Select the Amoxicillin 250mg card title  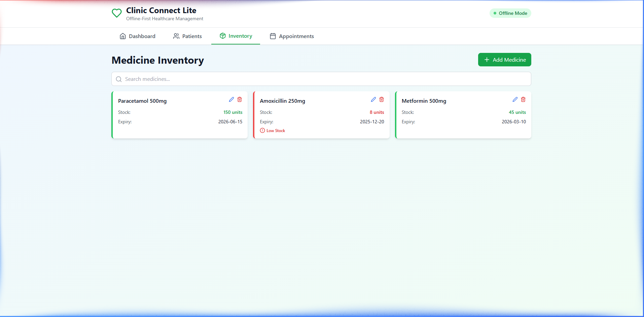[283, 101]
